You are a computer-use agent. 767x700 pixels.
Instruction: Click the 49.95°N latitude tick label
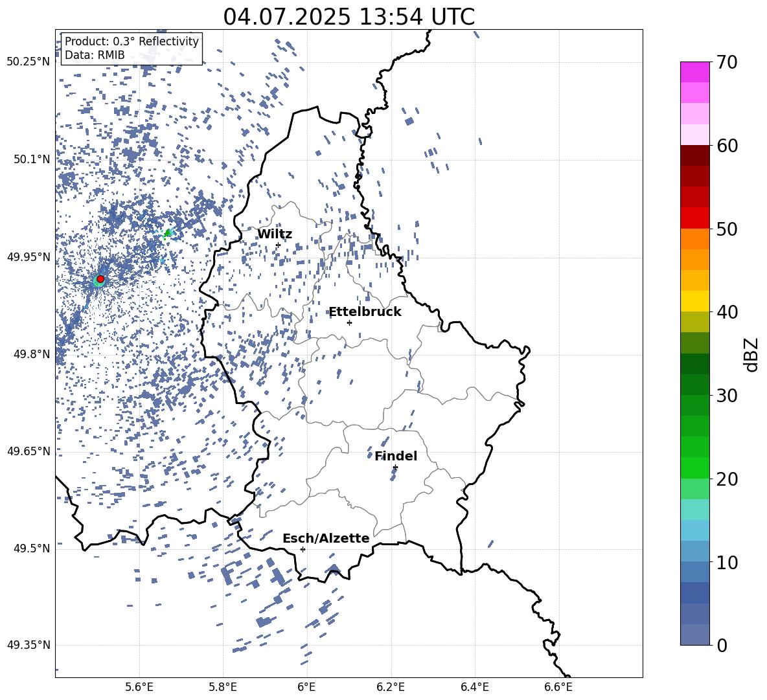point(29,257)
